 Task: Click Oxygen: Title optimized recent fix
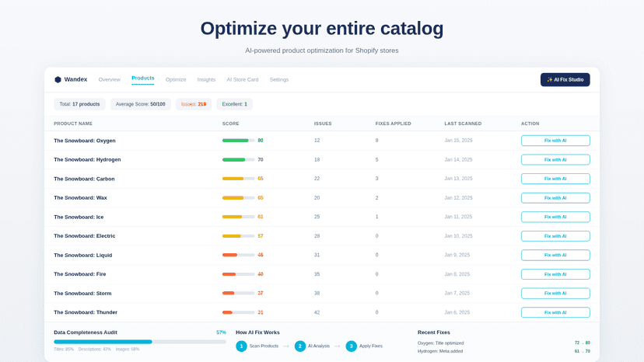441,343
